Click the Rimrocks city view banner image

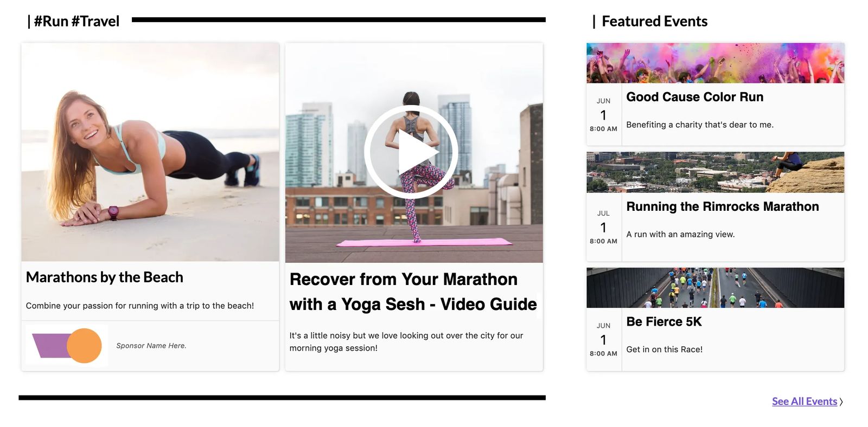715,172
